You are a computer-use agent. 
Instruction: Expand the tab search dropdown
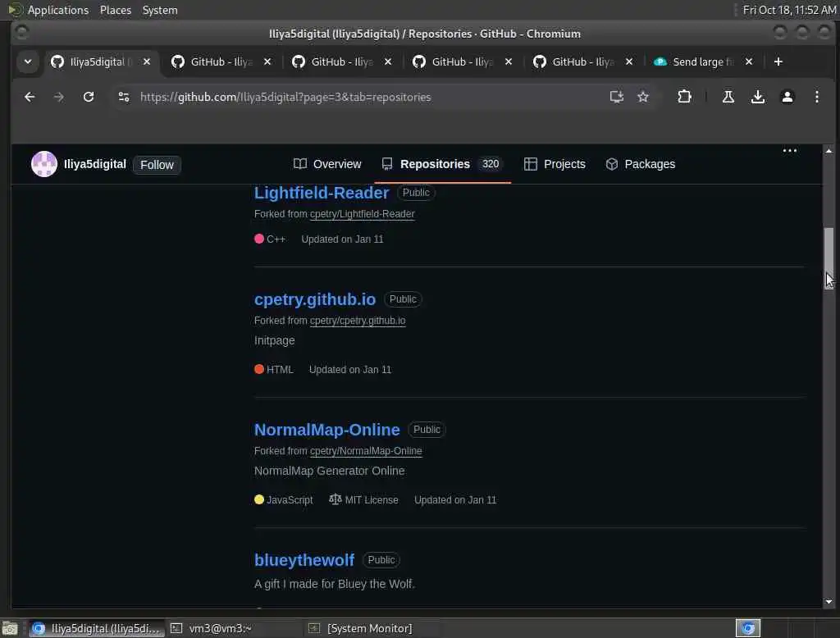click(28, 62)
